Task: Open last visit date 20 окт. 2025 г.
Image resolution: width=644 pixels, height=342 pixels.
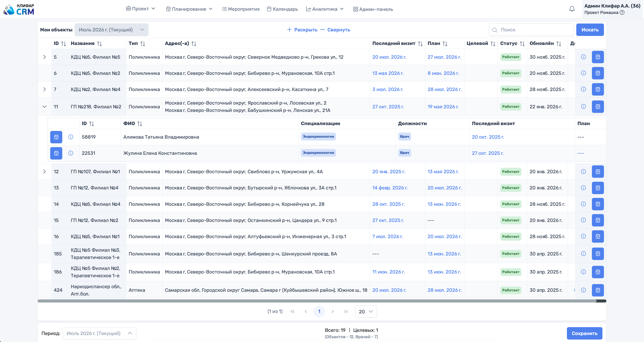Action: [488, 137]
